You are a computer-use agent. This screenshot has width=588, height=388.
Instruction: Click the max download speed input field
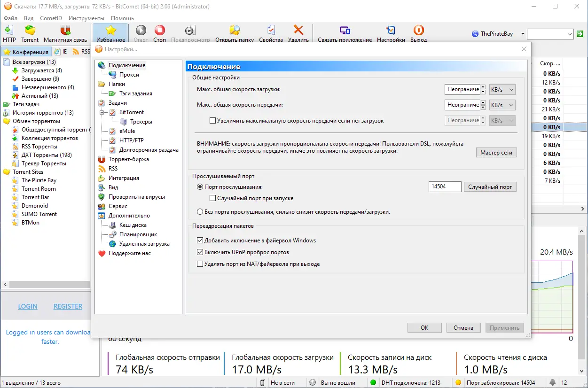462,89
